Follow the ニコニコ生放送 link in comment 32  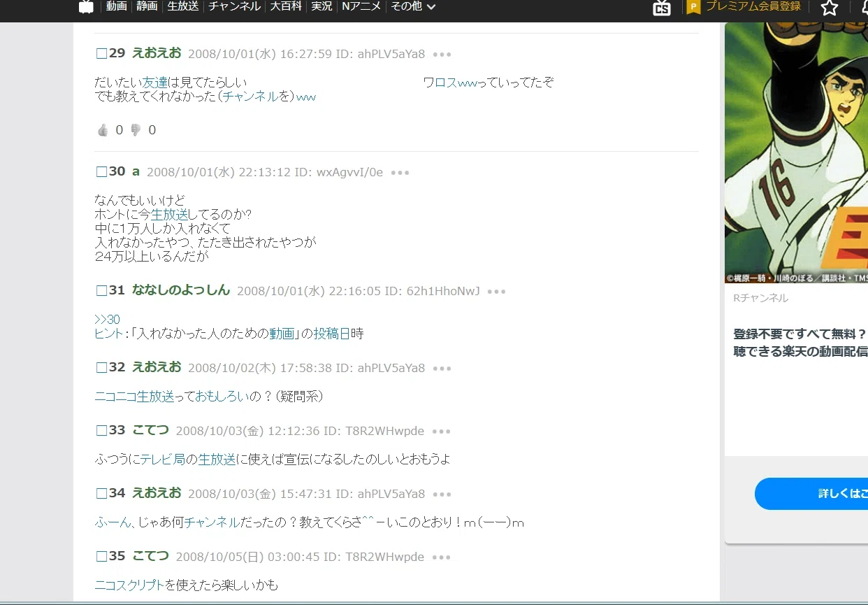click(134, 397)
